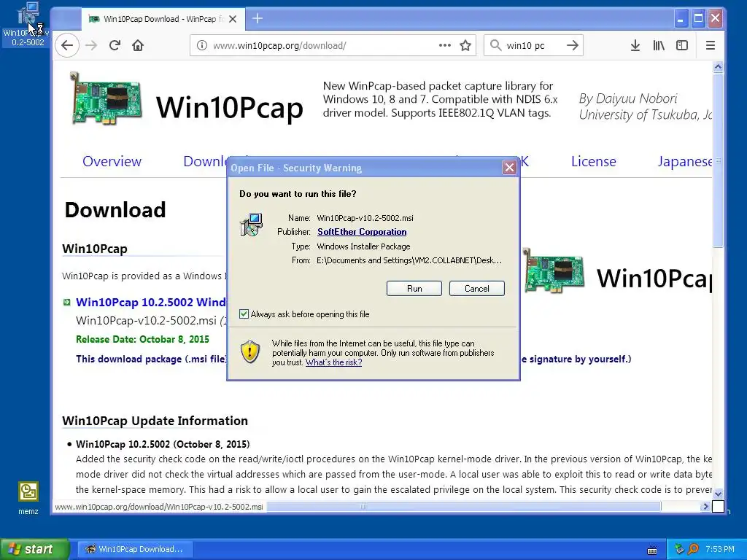Click the Win10Pcap-v10.2-5002.msi file name in dialog
This screenshot has height=560, width=747.
tap(365, 218)
